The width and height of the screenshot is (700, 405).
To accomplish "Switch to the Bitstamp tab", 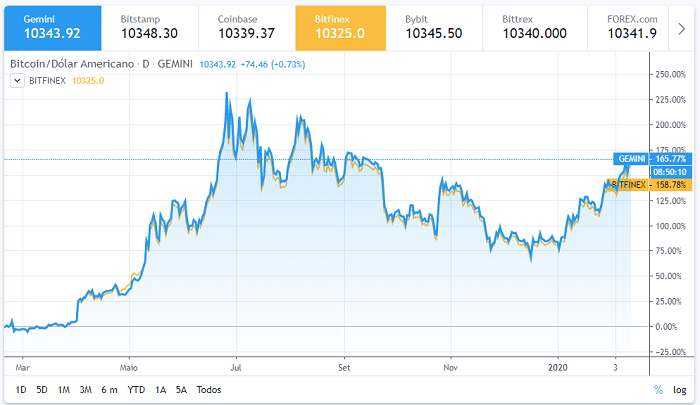I will [x=149, y=27].
